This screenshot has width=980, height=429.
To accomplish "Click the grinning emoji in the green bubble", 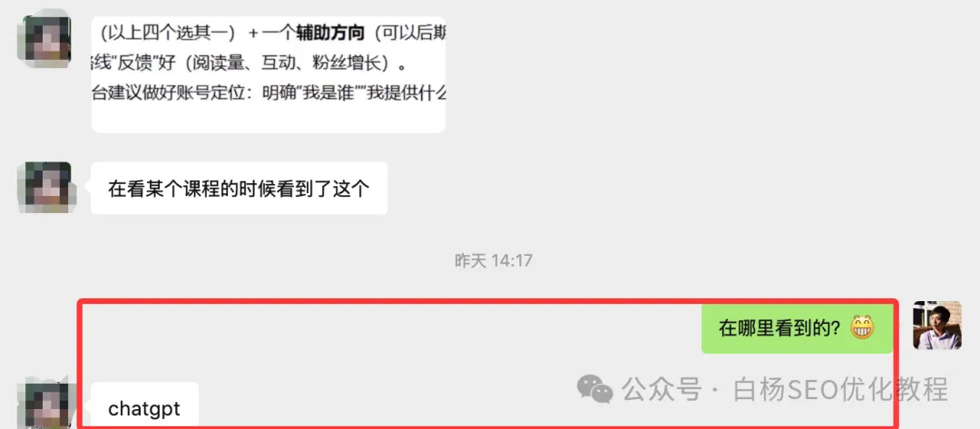I will coord(863,328).
